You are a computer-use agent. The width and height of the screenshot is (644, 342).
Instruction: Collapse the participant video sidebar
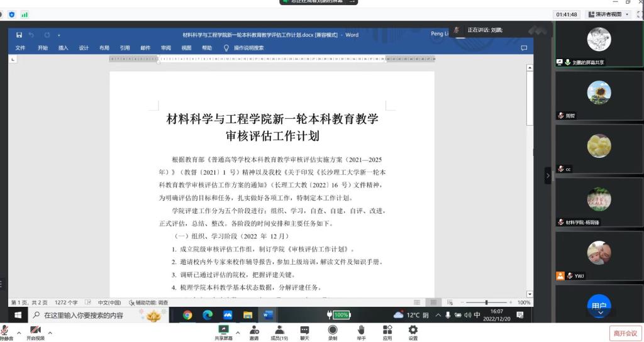coord(547,175)
